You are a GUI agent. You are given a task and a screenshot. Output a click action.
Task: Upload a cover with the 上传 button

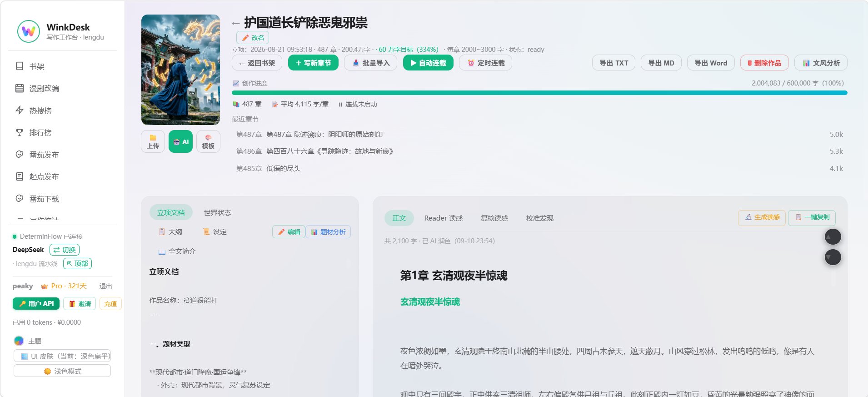tap(153, 141)
